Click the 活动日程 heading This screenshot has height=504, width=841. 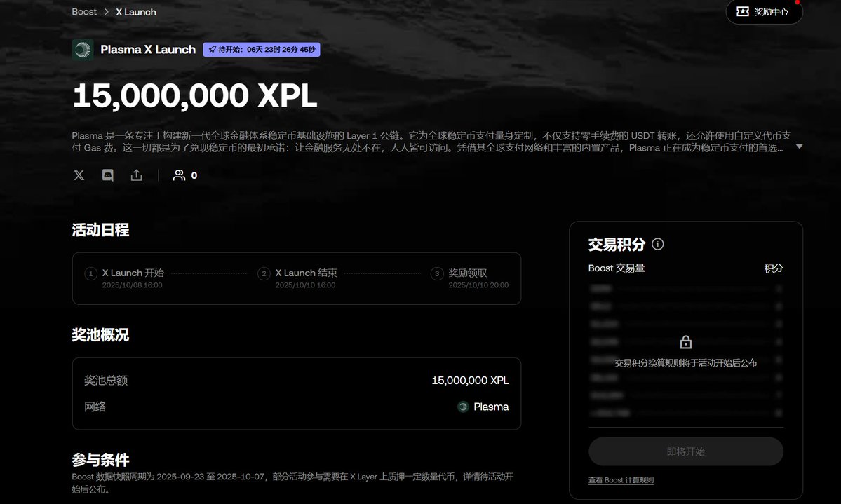[100, 230]
